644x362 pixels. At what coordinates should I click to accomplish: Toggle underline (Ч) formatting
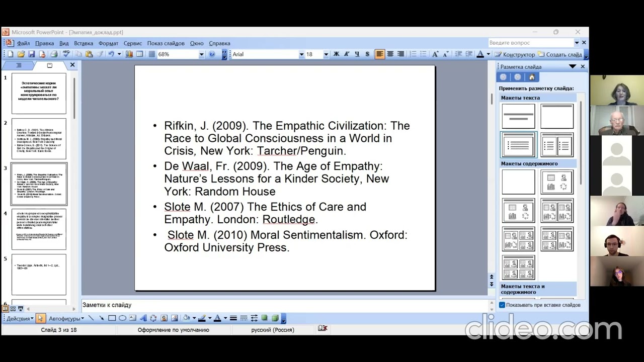coord(357,54)
